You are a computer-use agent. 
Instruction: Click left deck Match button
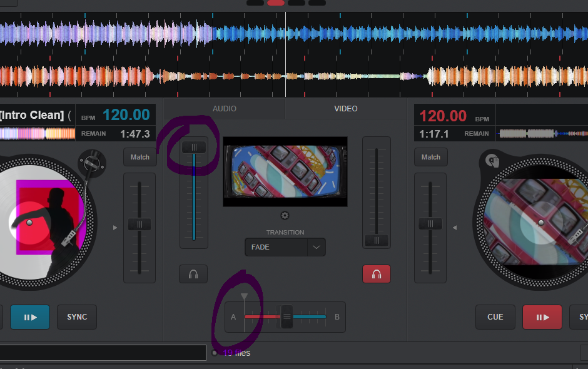(x=140, y=157)
